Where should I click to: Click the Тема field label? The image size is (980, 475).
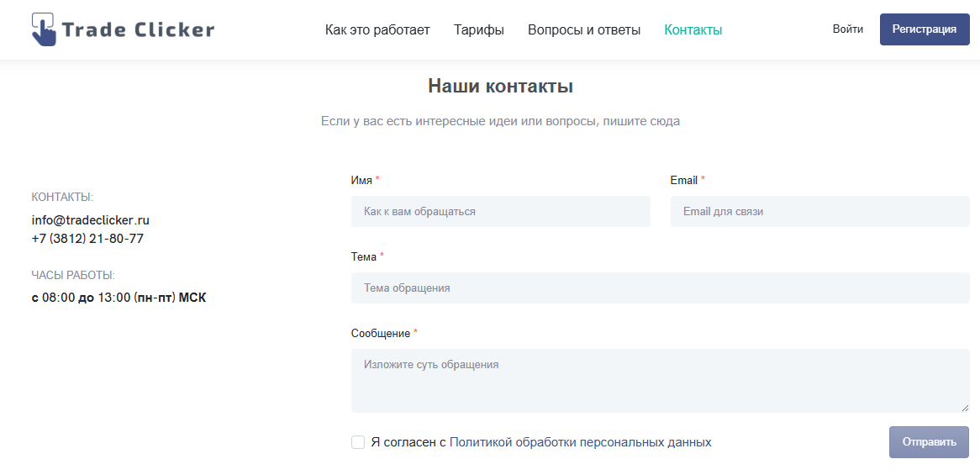point(364,257)
